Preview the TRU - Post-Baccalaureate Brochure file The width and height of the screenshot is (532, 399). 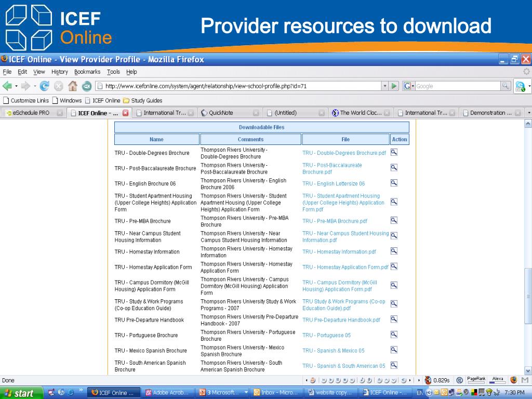(x=394, y=168)
